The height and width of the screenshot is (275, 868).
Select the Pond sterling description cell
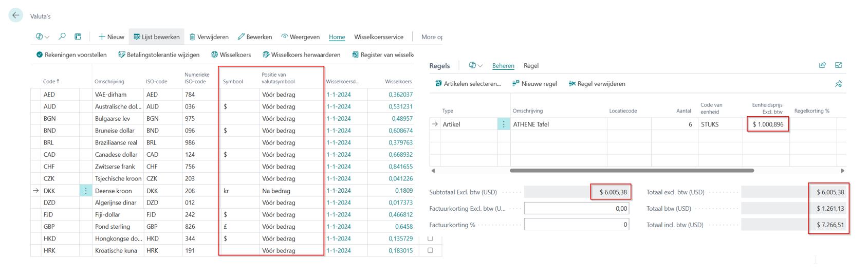coord(118,227)
